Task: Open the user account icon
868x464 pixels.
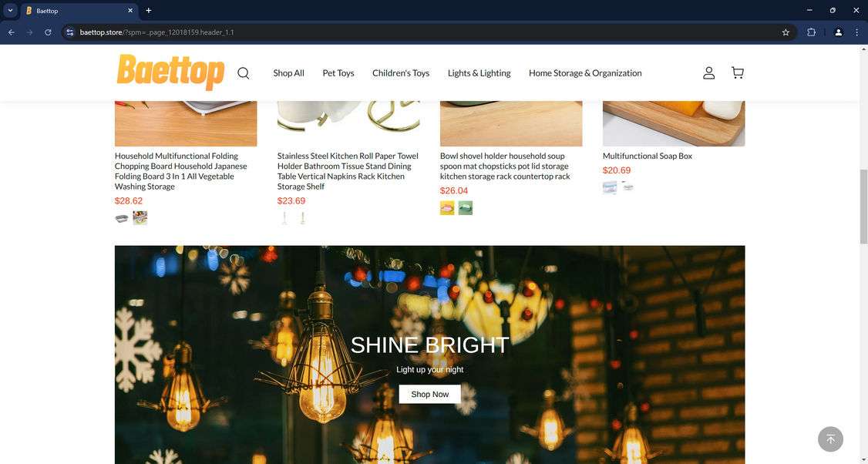Action: click(x=708, y=73)
